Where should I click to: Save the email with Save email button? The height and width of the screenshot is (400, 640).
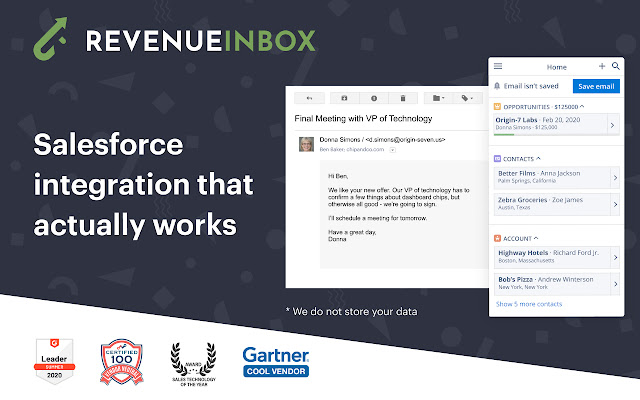click(596, 87)
